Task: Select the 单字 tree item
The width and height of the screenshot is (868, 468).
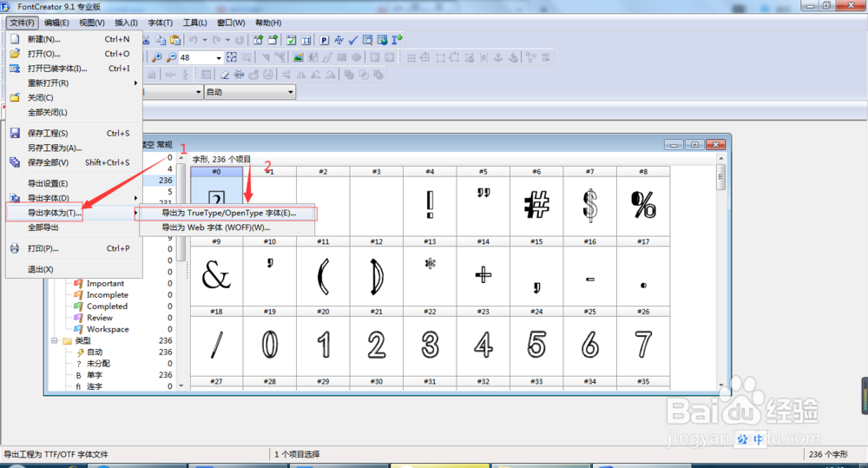Action: 95,375
